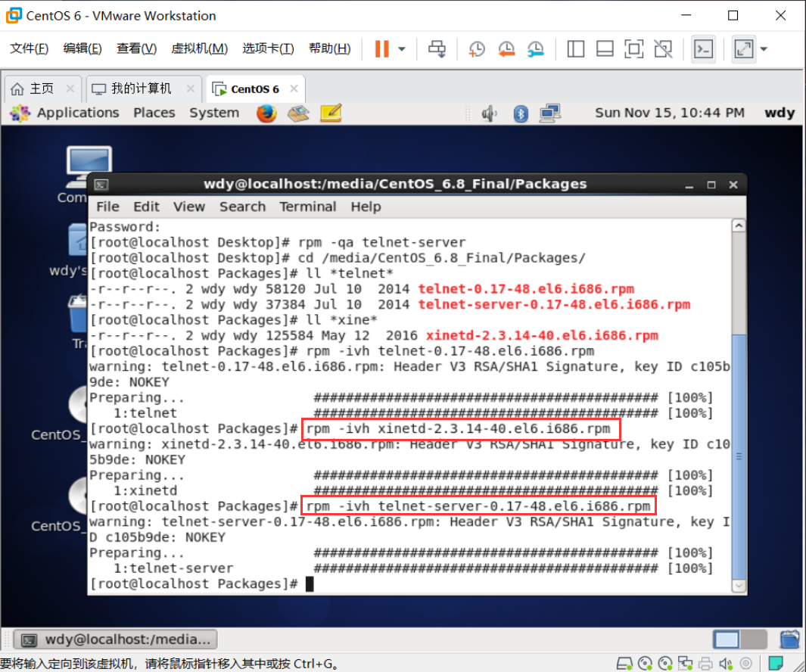Close the 主页 tab
This screenshot has width=806, height=672.
(x=70, y=89)
